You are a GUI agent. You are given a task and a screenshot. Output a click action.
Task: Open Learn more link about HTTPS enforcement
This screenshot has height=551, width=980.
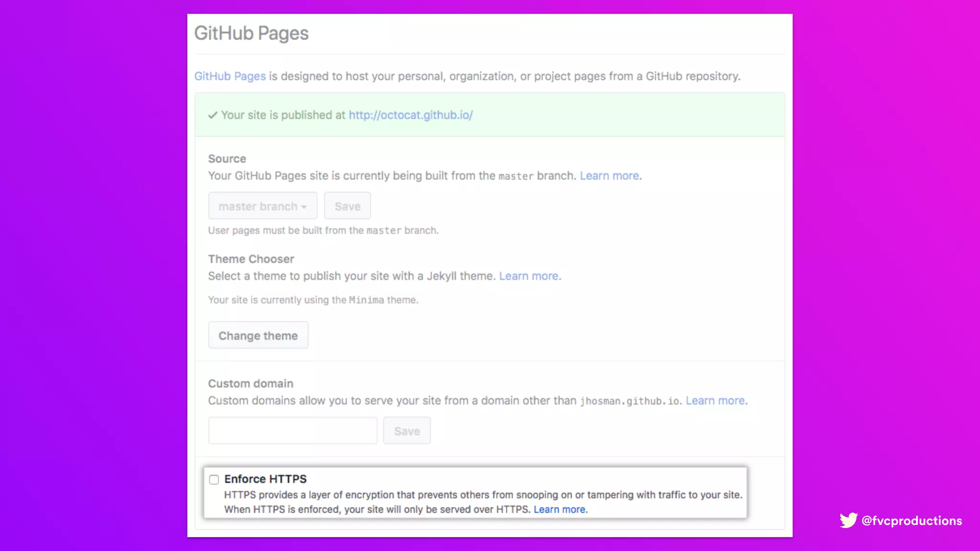tap(559, 509)
